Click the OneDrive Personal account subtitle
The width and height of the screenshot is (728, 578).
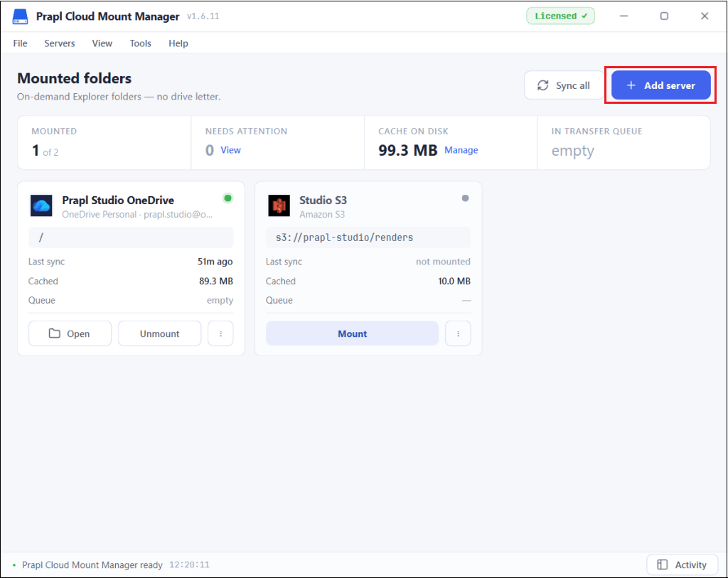pyautogui.click(x=137, y=215)
